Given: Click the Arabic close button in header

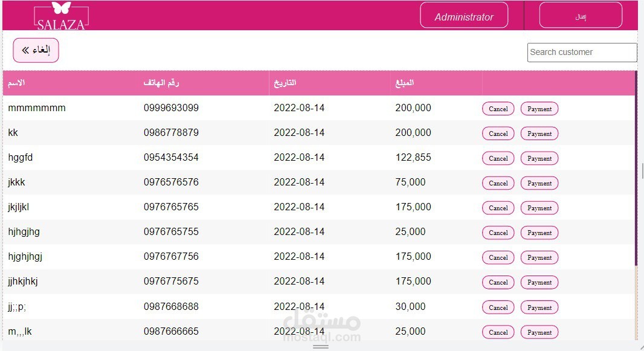Looking at the screenshot, I should 581,15.
